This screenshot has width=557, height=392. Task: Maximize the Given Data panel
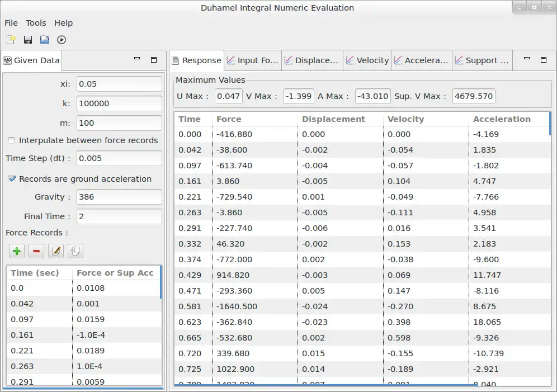[x=154, y=59]
